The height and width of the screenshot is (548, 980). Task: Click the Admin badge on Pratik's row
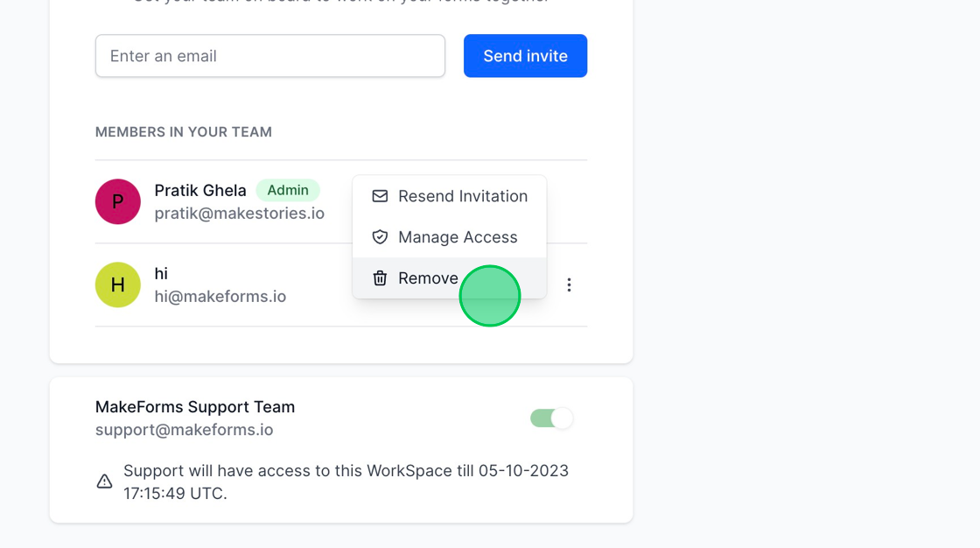click(288, 190)
